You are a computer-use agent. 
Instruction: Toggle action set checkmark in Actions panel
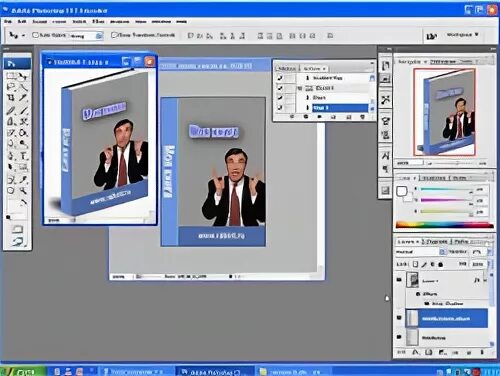[x=280, y=88]
